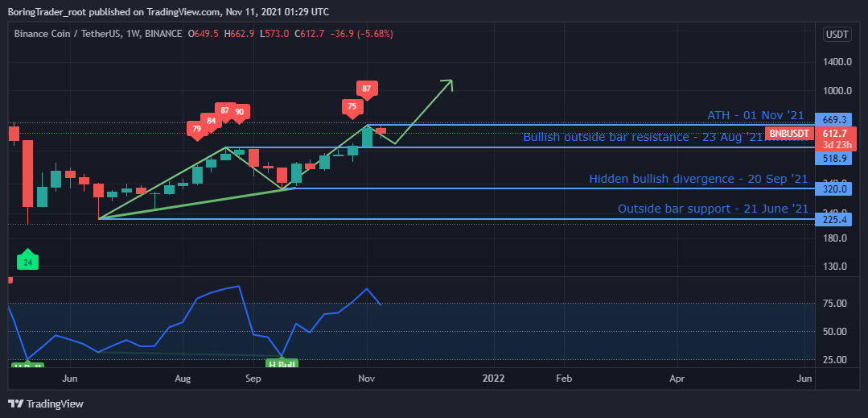Click the Nov label on time axis
Image resolution: width=868 pixels, height=418 pixels.
367,379
